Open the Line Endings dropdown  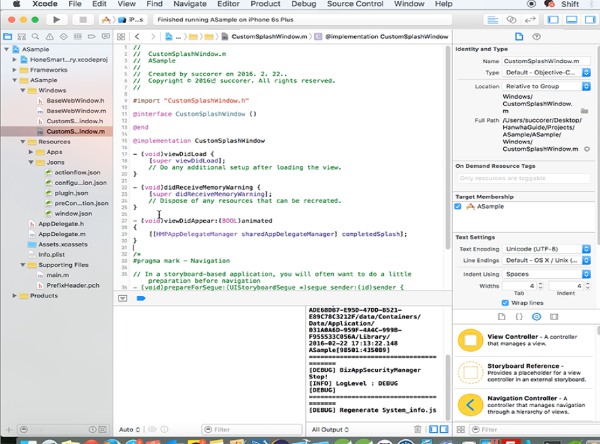coord(546,261)
